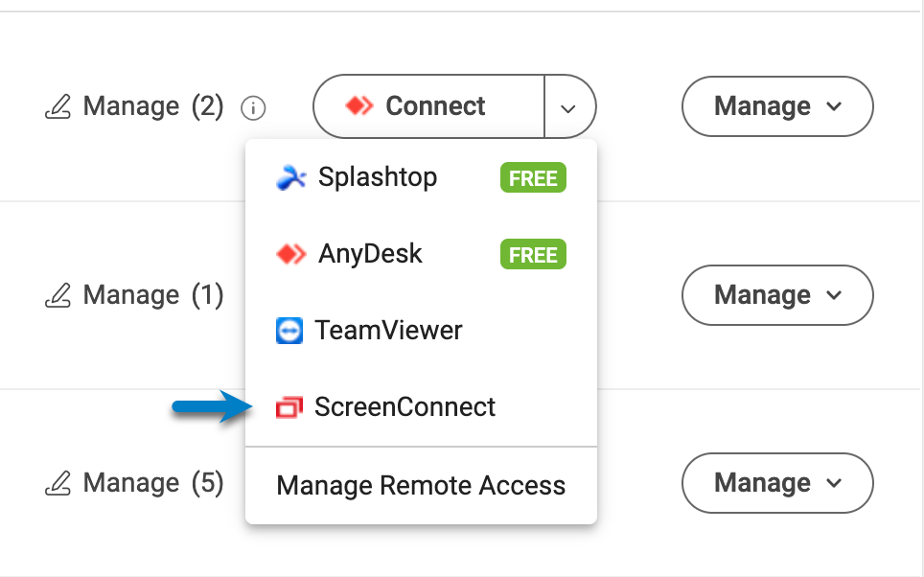Click the pencil icon beside Manage (2)
The width and height of the screenshot is (924, 577).
58,106
